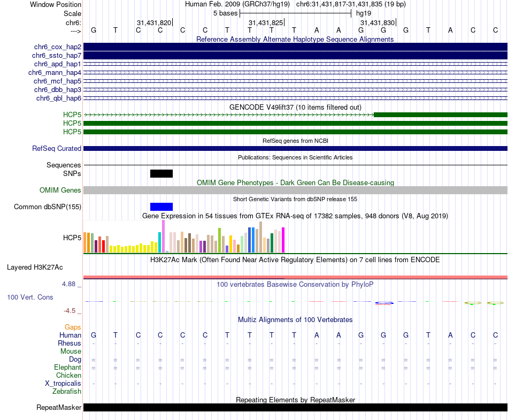Select the X_tropicalis alignment row label
Screen dimensions: 508x420
coord(63,384)
